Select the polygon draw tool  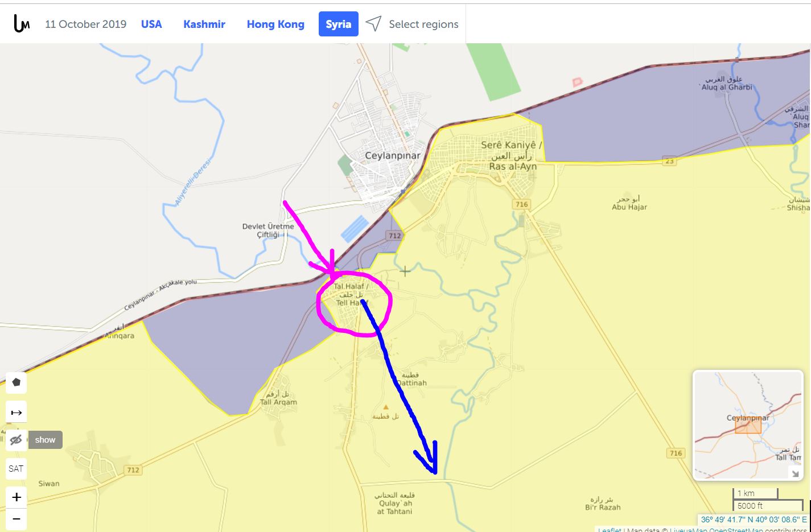click(x=17, y=382)
